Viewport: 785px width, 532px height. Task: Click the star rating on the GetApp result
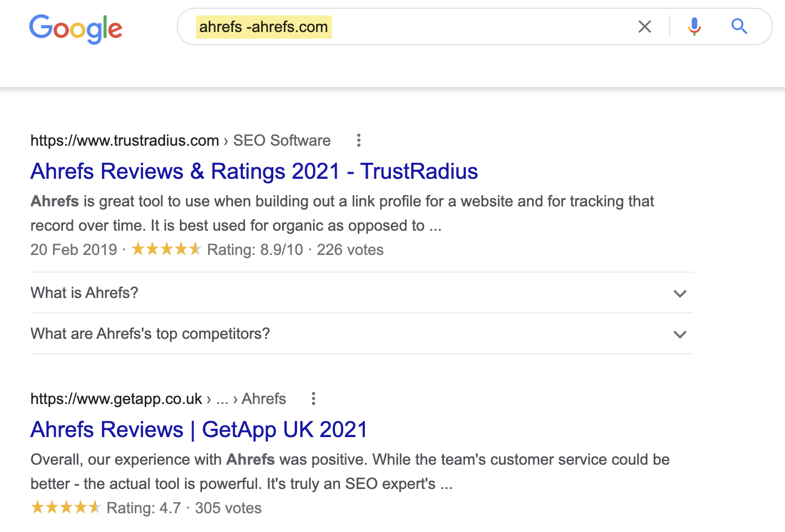click(x=66, y=507)
